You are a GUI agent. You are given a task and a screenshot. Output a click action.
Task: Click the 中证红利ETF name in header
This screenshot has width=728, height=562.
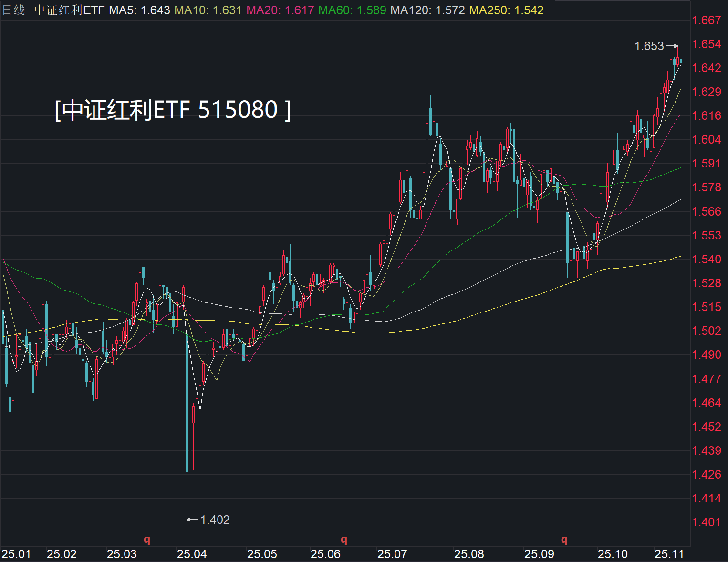coord(69,10)
